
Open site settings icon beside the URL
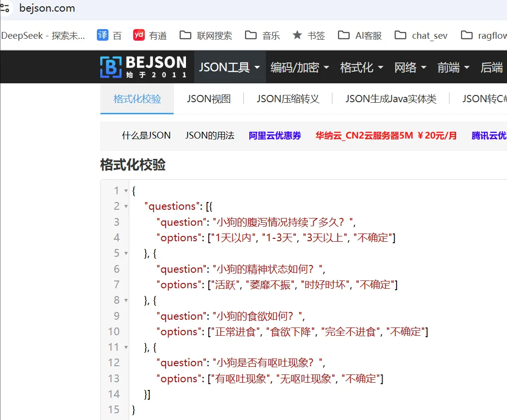point(4,8)
